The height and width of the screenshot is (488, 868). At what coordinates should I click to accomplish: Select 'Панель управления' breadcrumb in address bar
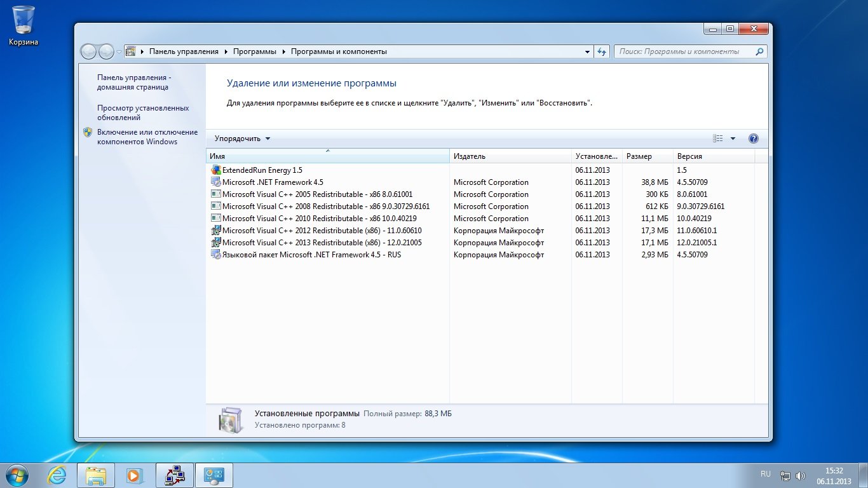click(184, 51)
